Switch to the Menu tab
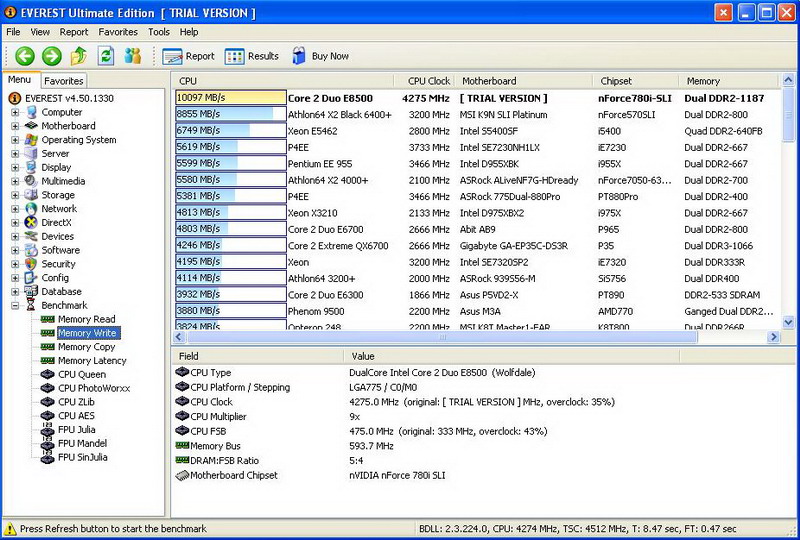 20,80
